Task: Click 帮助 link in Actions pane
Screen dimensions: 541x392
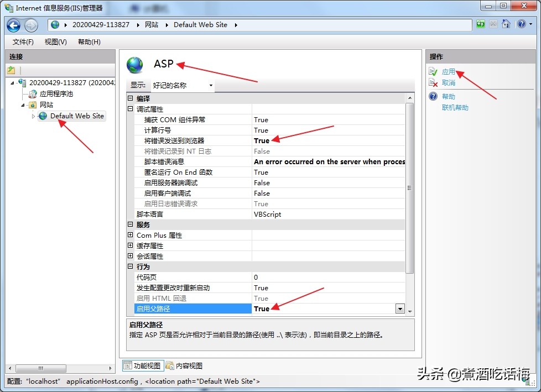Action: pos(449,97)
